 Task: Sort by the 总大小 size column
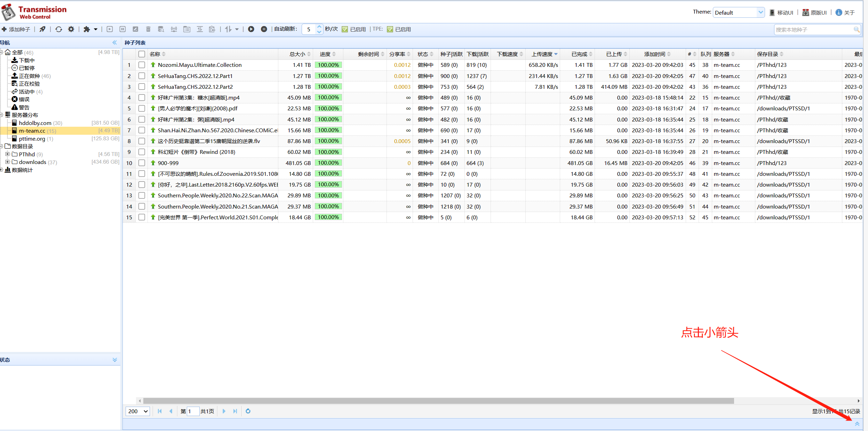(300, 54)
